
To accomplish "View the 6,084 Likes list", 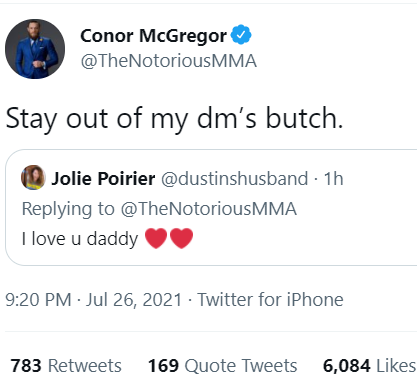I will tap(369, 366).
